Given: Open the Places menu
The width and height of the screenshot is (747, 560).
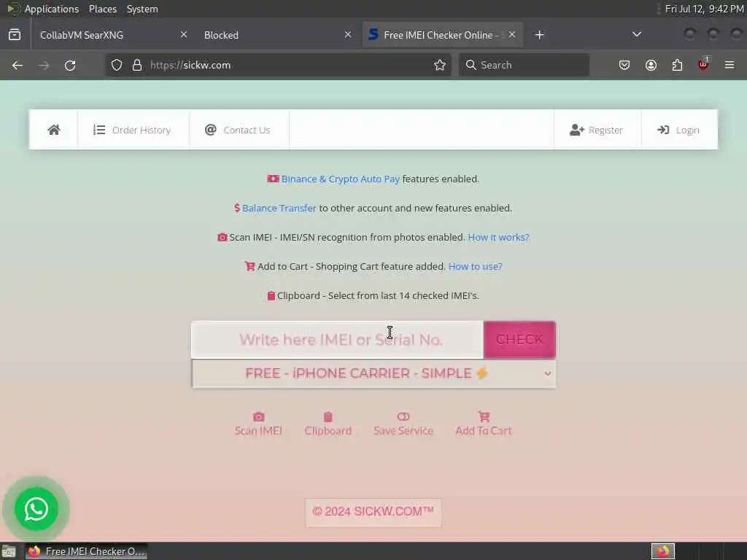Looking at the screenshot, I should click(103, 9).
